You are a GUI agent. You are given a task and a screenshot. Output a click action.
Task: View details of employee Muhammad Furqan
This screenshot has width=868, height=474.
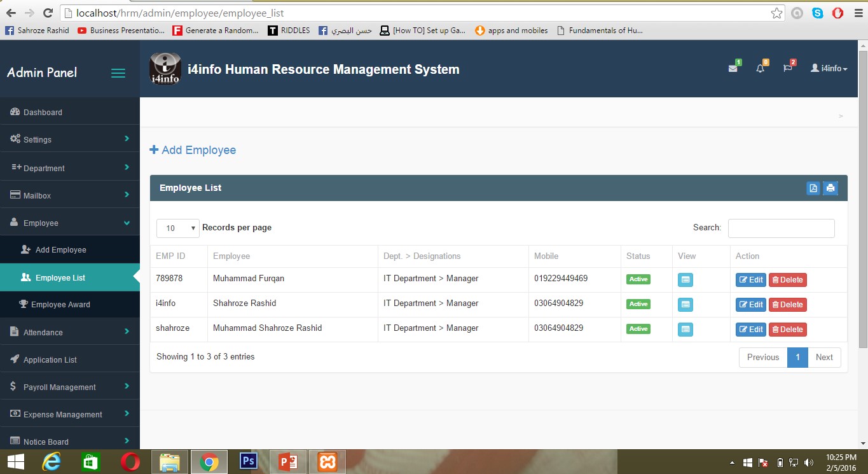(x=685, y=279)
